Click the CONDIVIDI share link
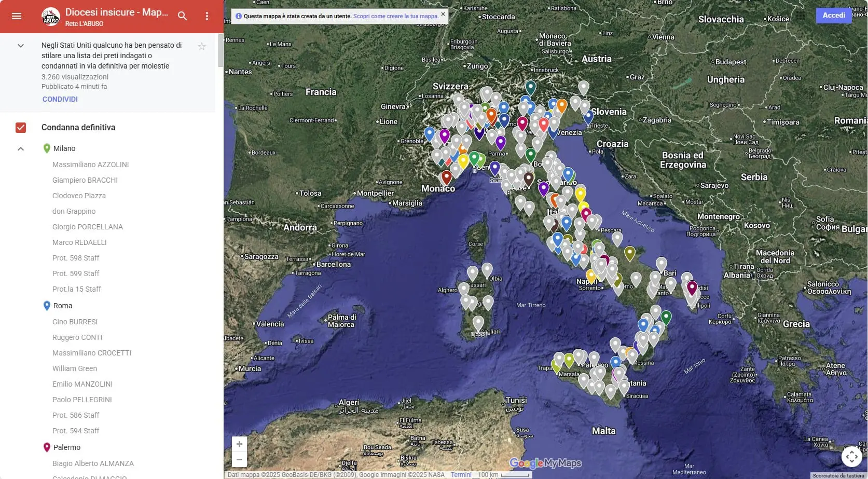 (x=60, y=99)
